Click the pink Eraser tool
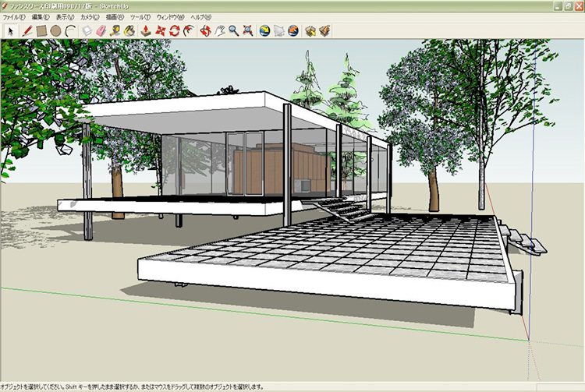585x392 pixels. tap(101, 31)
